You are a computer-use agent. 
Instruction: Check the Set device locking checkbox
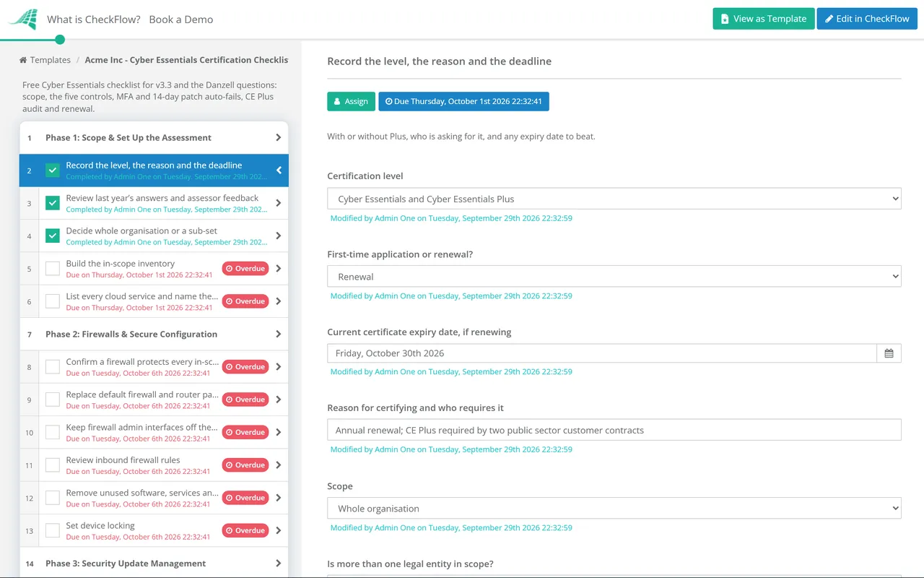53,530
